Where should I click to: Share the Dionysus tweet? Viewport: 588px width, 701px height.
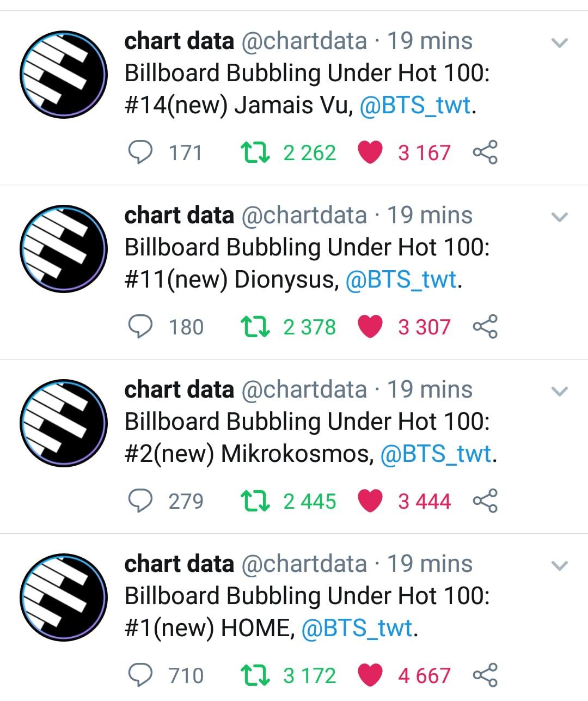[x=485, y=327]
